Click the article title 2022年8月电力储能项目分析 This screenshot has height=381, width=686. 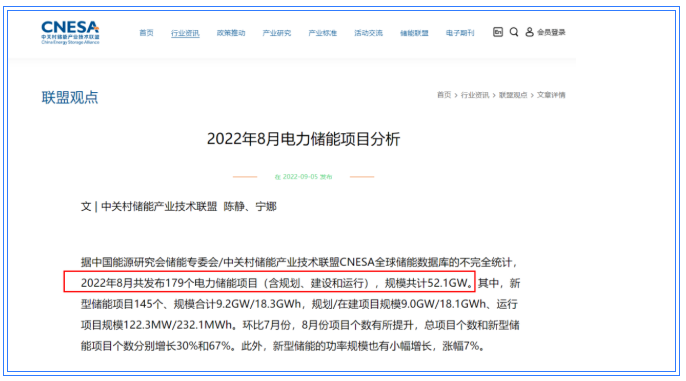(x=303, y=139)
